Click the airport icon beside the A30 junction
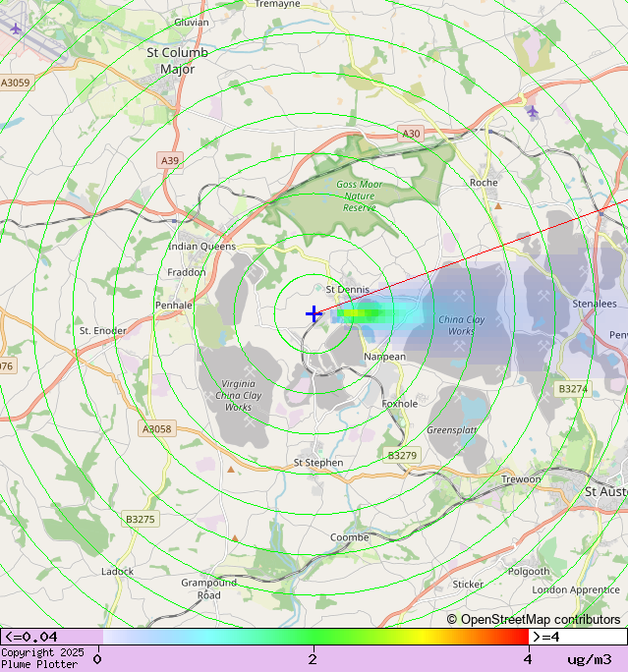This screenshot has height=672, width=628. pyautogui.click(x=533, y=112)
